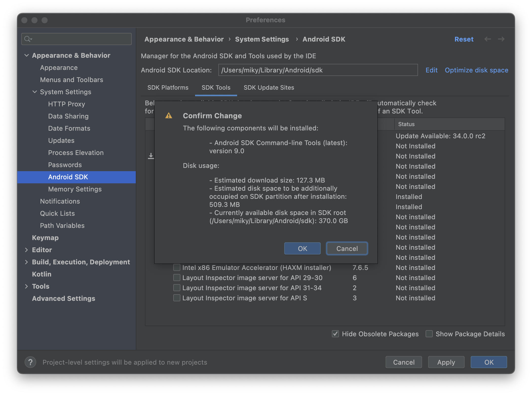Click the forward navigation arrow

(x=501, y=39)
